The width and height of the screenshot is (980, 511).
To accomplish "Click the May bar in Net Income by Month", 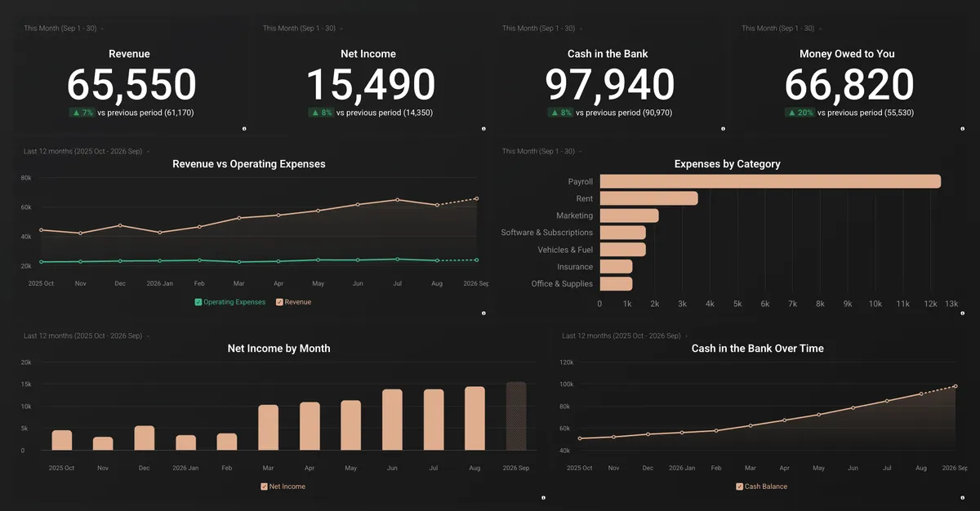I will click(351, 425).
